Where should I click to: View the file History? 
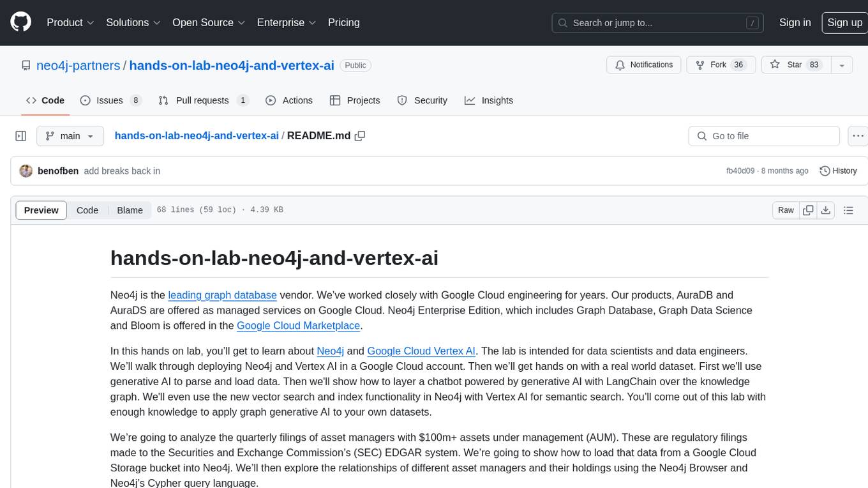click(x=838, y=171)
